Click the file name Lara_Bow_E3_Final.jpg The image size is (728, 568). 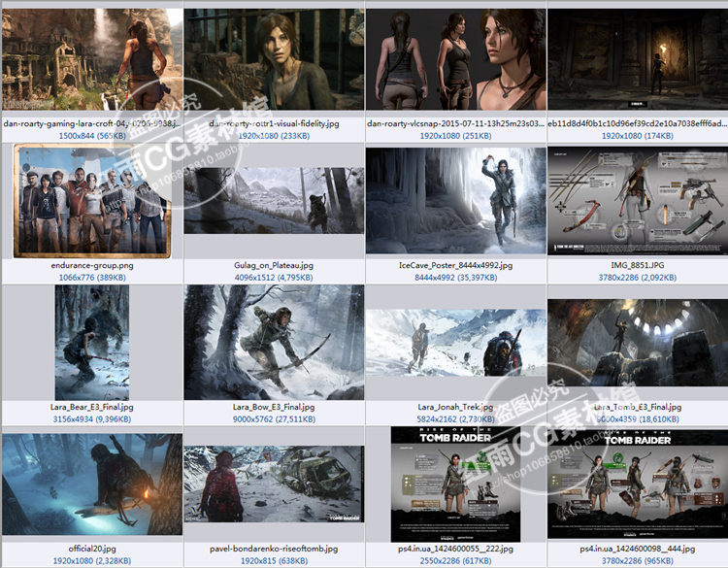pos(274,407)
